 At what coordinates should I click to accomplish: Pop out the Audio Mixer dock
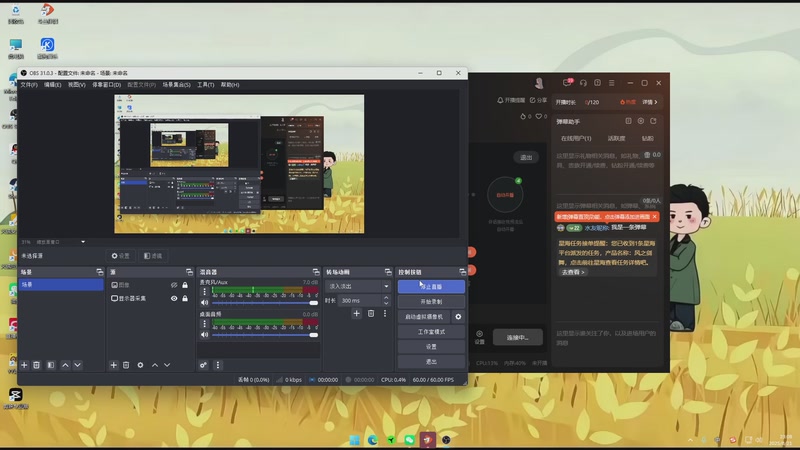point(316,272)
